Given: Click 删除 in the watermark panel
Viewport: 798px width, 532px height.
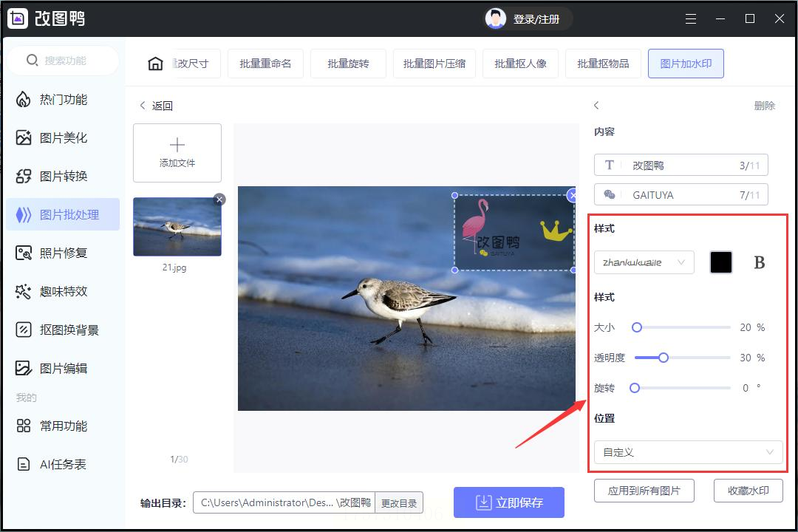Looking at the screenshot, I should pyautogui.click(x=765, y=106).
